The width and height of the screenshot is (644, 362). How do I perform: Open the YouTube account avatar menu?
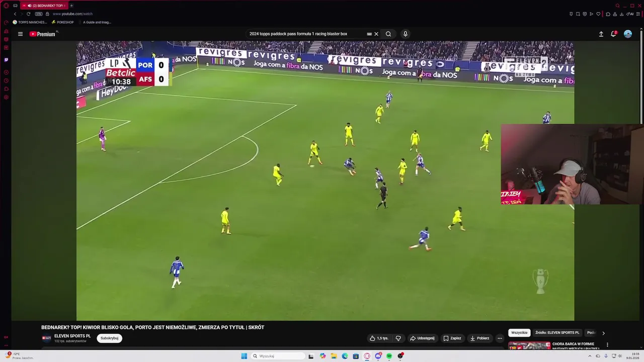pyautogui.click(x=628, y=34)
